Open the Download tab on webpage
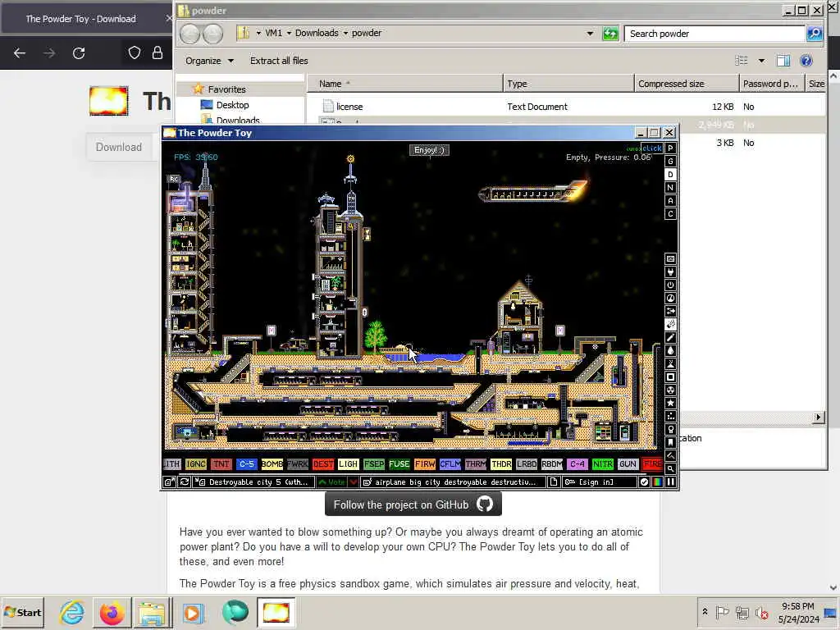Screen dimensions: 840x630 [119, 147]
